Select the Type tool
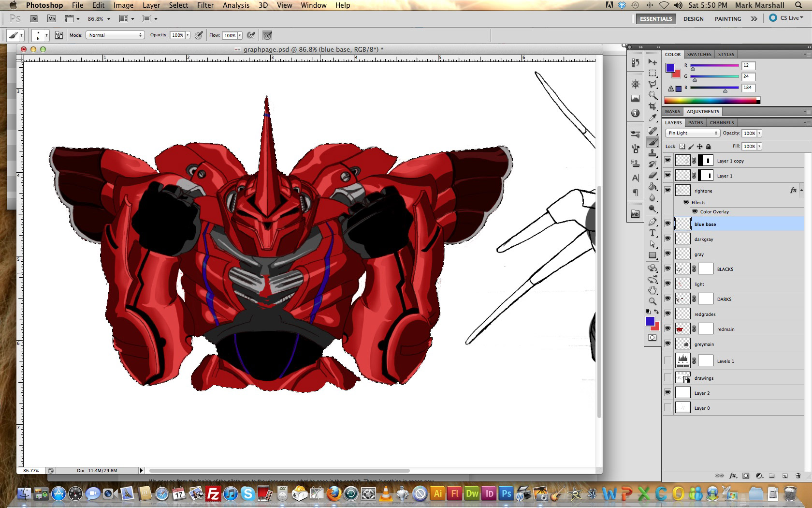This screenshot has width=812, height=508. tap(652, 233)
